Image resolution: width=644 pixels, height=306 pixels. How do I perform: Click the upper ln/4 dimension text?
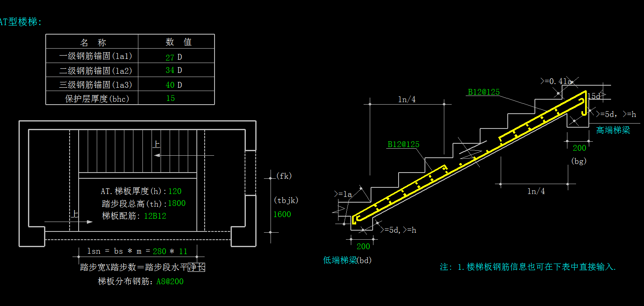407,99
